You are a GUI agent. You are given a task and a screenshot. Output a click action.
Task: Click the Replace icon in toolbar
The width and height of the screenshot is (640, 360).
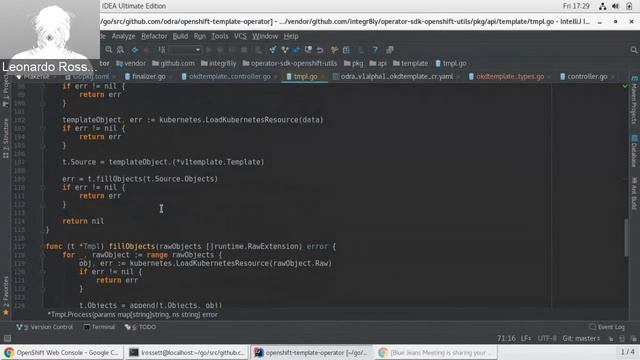120,50
